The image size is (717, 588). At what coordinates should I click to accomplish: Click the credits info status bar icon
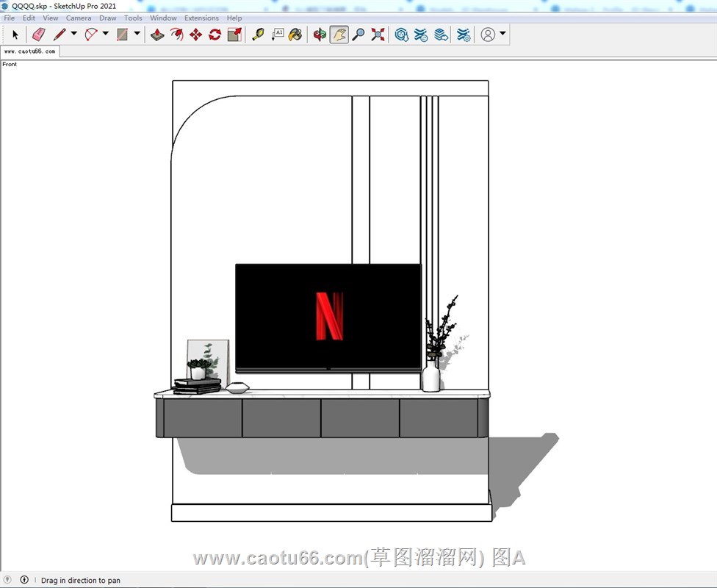pos(24,580)
